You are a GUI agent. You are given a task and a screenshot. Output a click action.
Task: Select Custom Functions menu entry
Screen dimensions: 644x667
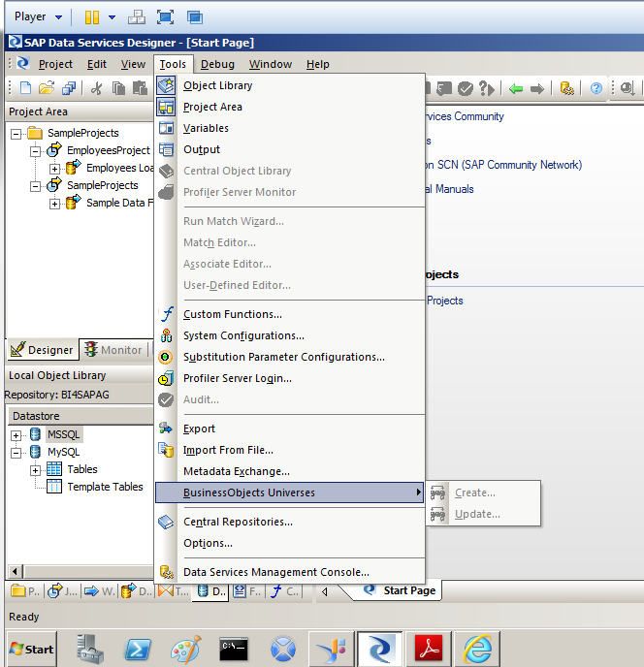click(290, 314)
